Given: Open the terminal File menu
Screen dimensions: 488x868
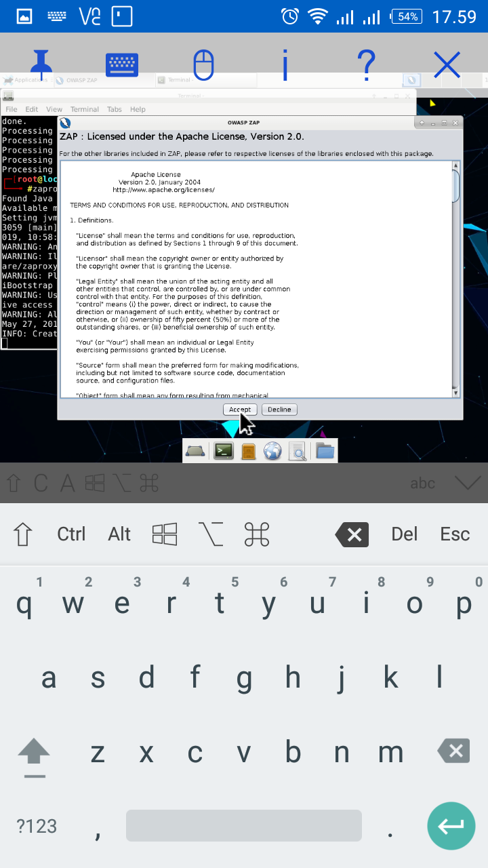Looking at the screenshot, I should [x=12, y=109].
